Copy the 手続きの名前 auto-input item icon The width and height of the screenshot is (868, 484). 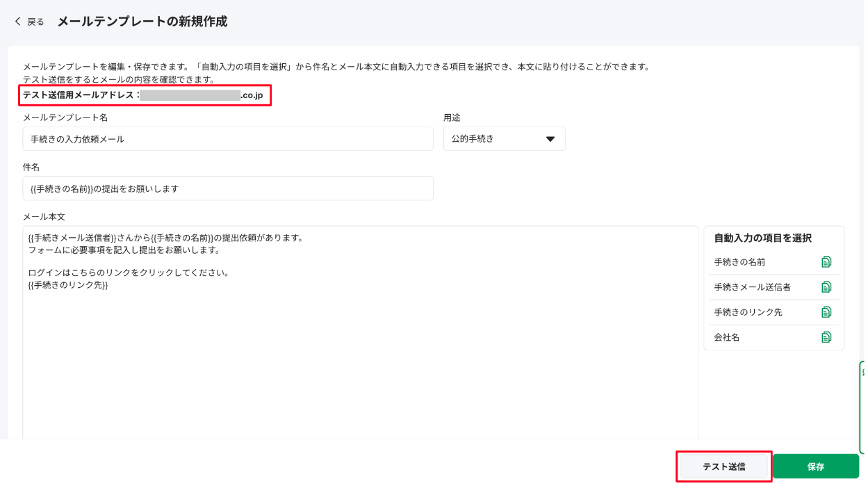pos(826,262)
